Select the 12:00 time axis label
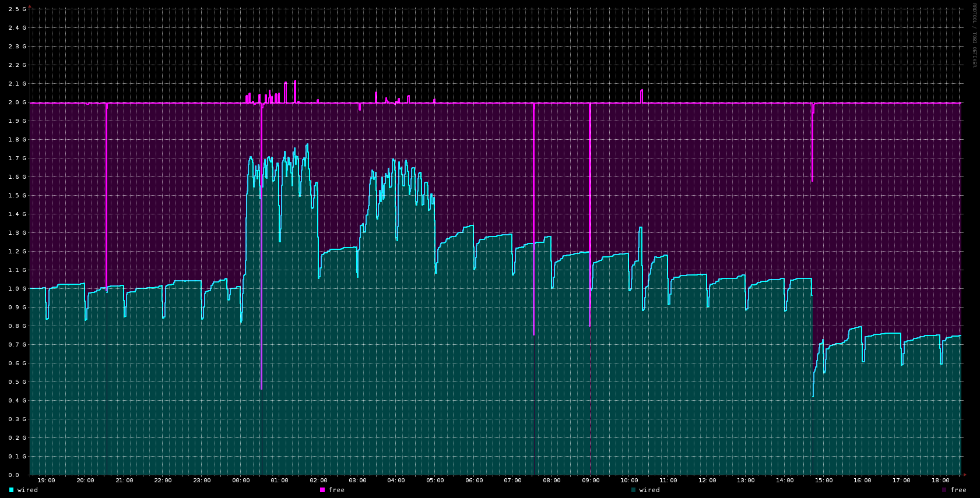The image size is (980, 498). click(x=707, y=481)
